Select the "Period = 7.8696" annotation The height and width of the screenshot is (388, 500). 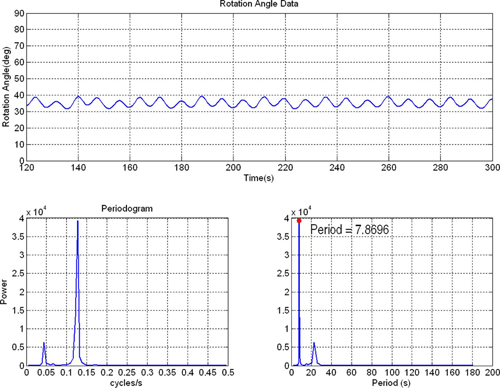pos(349,230)
